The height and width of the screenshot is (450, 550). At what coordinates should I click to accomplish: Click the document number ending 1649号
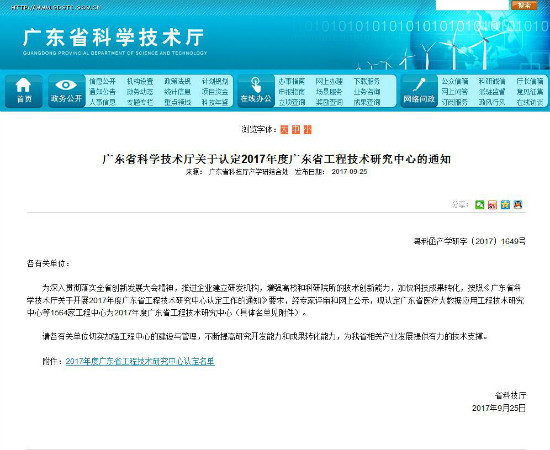[469, 241]
